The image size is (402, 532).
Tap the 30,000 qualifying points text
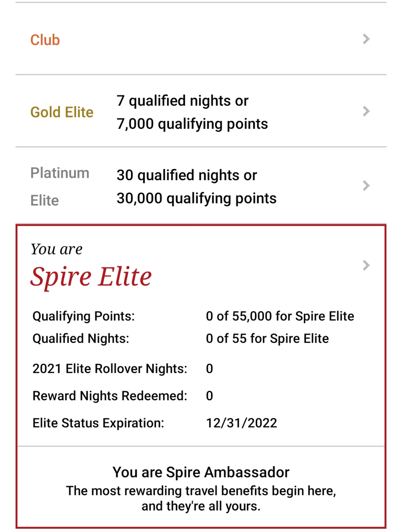196,198
